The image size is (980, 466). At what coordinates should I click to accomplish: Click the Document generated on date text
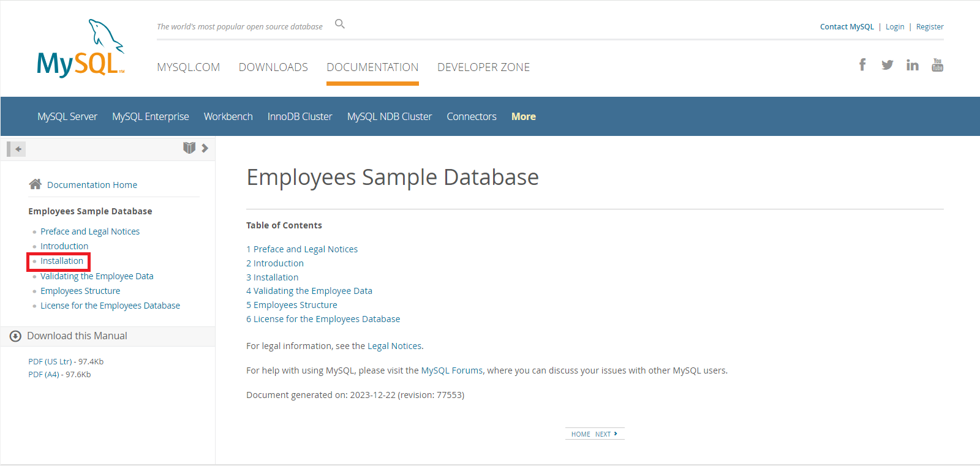point(355,395)
